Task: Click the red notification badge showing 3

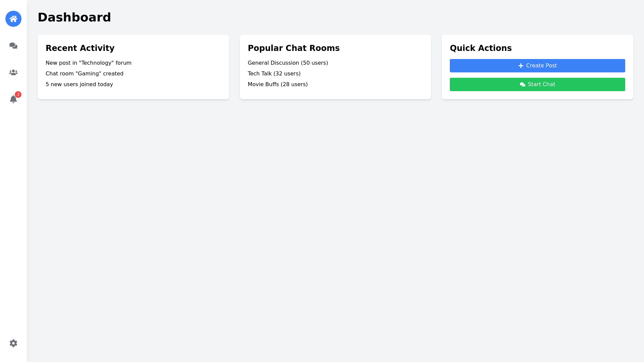Action: [18, 95]
